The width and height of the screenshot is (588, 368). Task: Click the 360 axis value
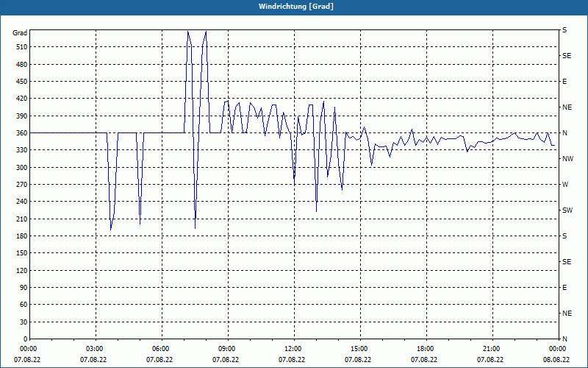coord(22,133)
